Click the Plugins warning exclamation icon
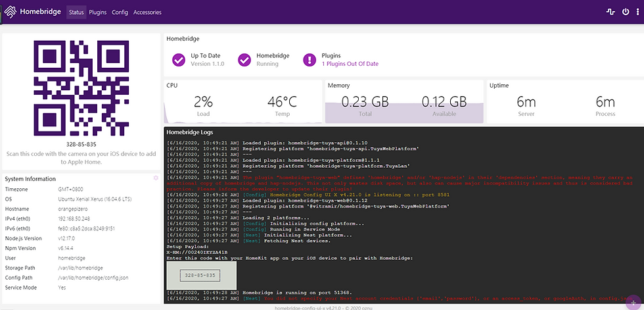The width and height of the screenshot is (644, 310). tap(310, 60)
